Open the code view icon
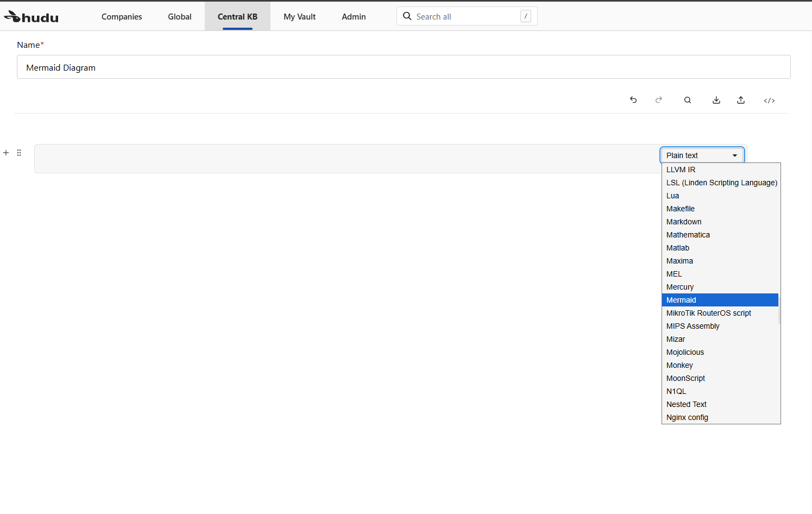Screen dimensions: 812x514 coord(769,101)
